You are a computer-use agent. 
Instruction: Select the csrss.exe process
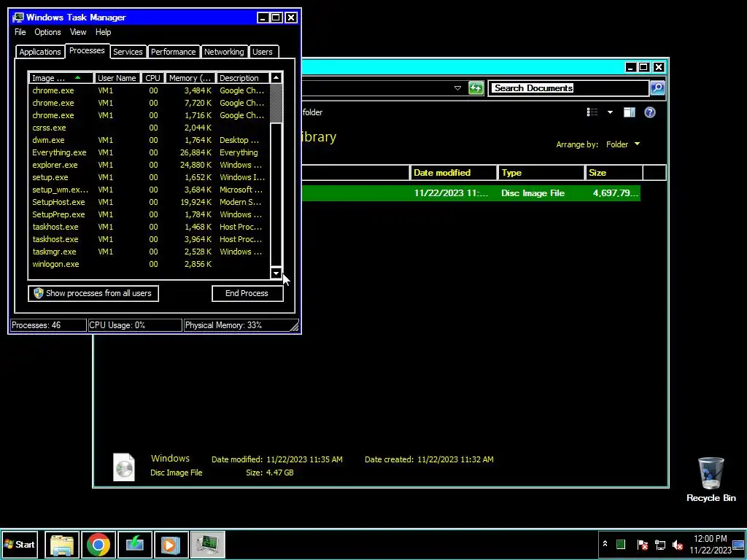click(149, 128)
